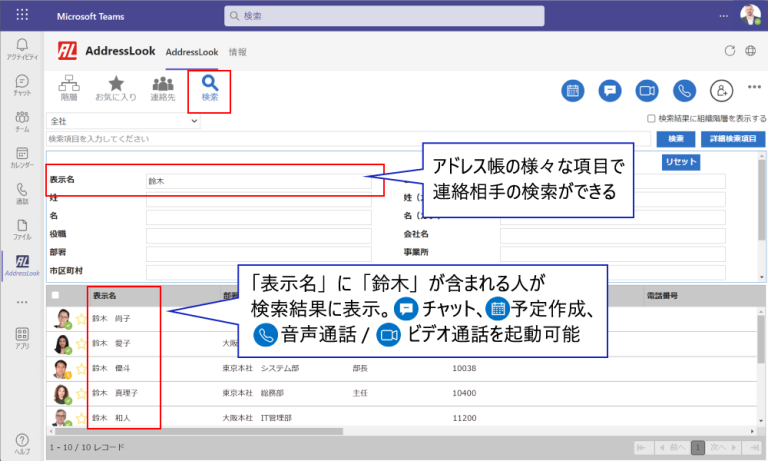Start a voice call with the phone icon
The image size is (768, 461).
684,90
